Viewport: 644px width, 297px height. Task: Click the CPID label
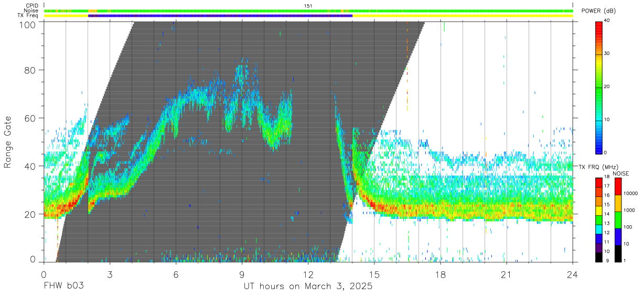[32, 6]
